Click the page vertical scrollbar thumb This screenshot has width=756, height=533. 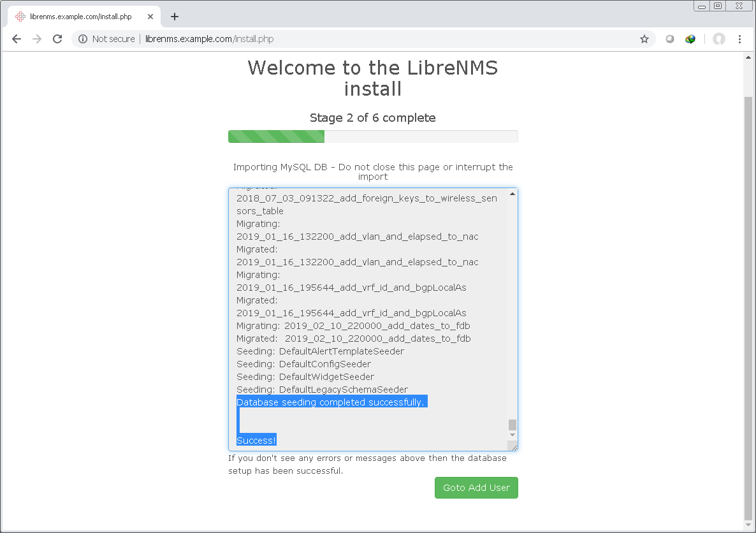tap(748, 308)
